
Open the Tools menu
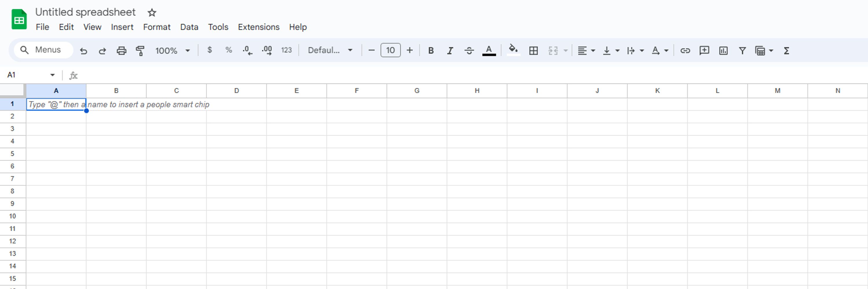pyautogui.click(x=218, y=27)
